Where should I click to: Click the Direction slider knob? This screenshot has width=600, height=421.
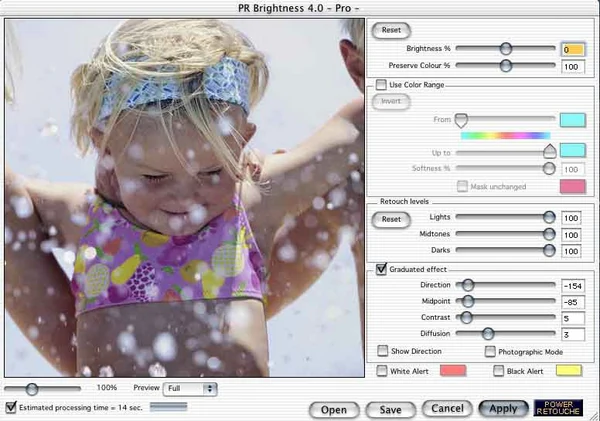point(468,285)
